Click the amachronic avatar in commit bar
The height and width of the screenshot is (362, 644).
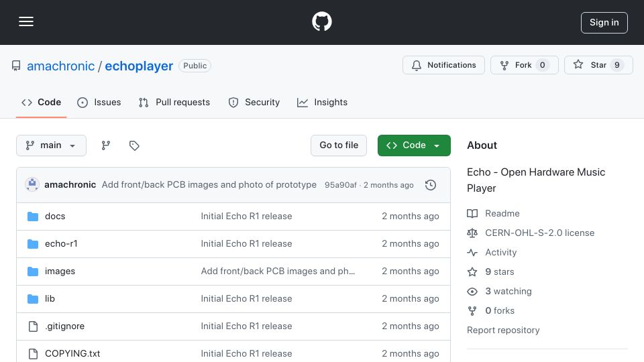[32, 184]
